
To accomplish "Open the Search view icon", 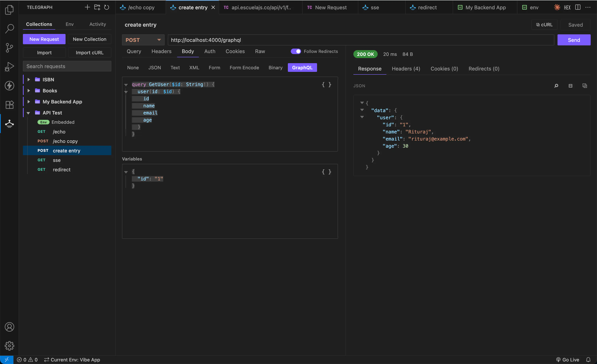I will click(9, 29).
